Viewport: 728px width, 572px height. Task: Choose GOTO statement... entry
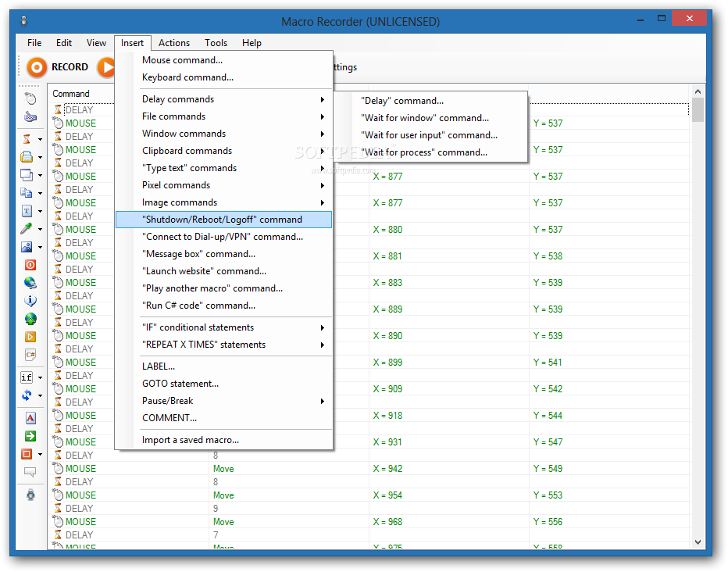(x=223, y=384)
